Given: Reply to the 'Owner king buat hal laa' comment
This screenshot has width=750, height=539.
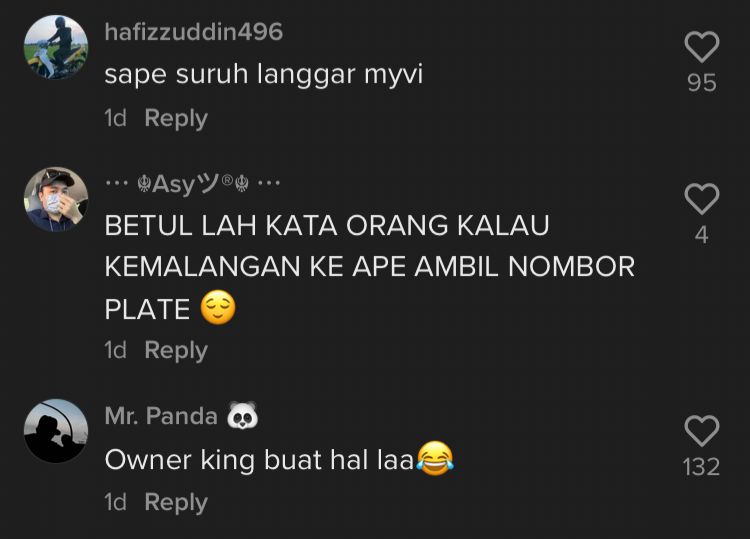Looking at the screenshot, I should point(176,502).
